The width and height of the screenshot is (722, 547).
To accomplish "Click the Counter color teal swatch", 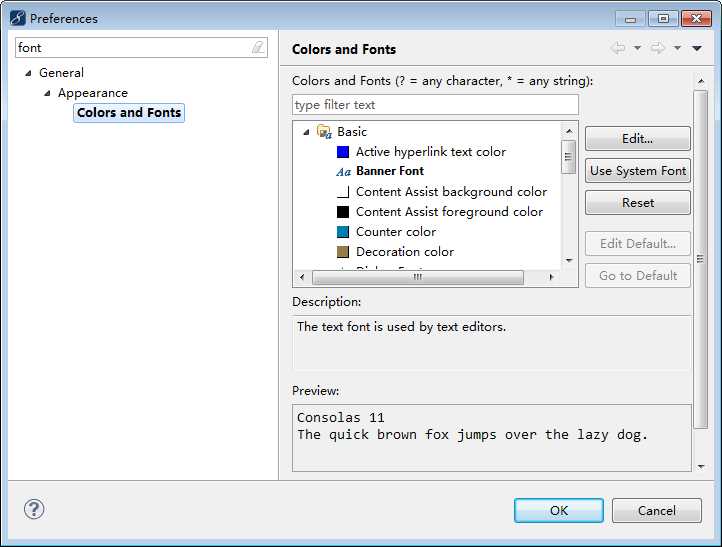I will tap(343, 232).
